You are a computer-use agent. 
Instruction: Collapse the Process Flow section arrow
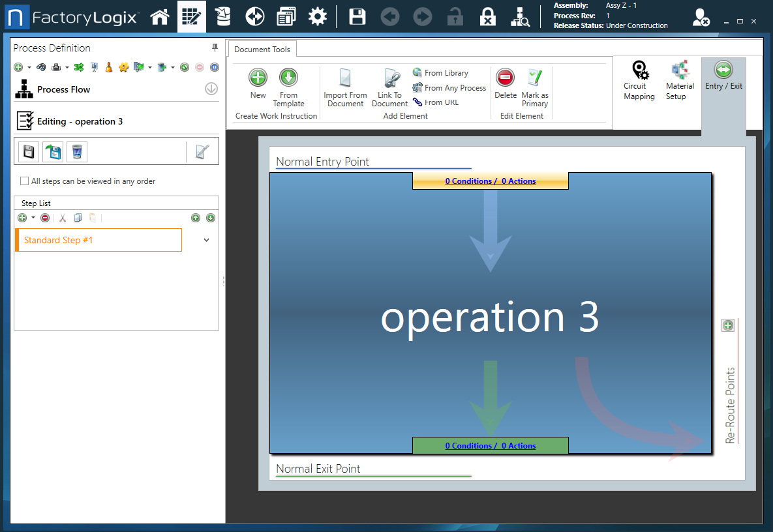[x=211, y=89]
